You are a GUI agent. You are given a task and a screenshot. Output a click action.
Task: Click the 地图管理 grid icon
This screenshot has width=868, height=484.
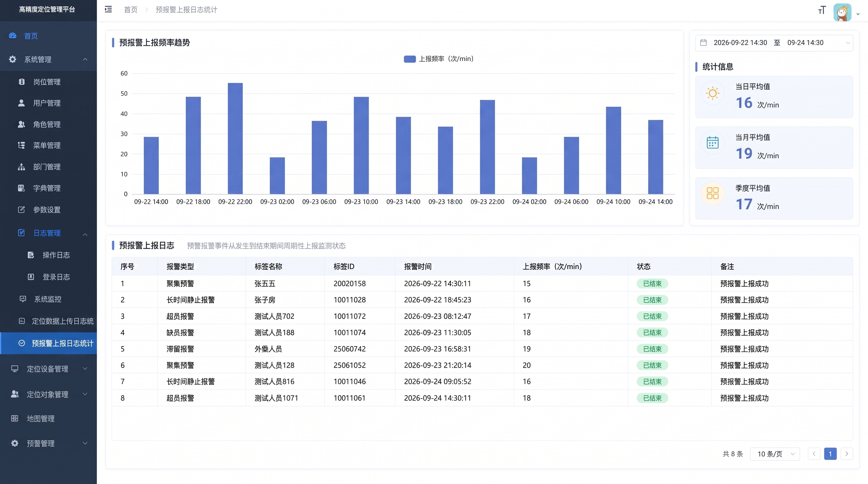point(15,418)
